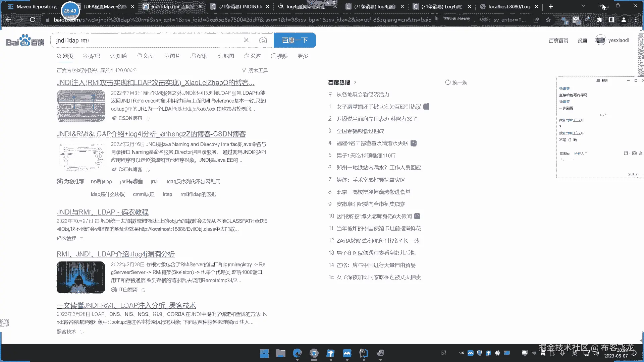Expand the 百度热搜 chevron arrow

pyautogui.click(x=355, y=82)
